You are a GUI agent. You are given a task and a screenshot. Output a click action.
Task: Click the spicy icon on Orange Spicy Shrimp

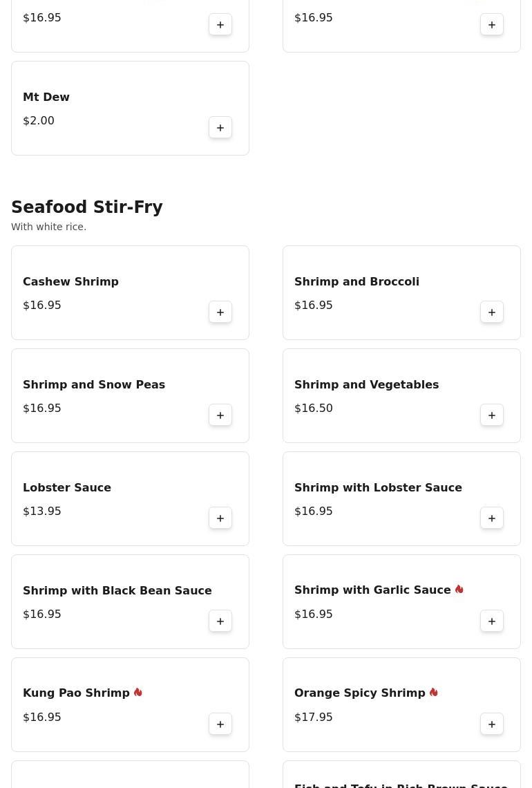point(434,693)
